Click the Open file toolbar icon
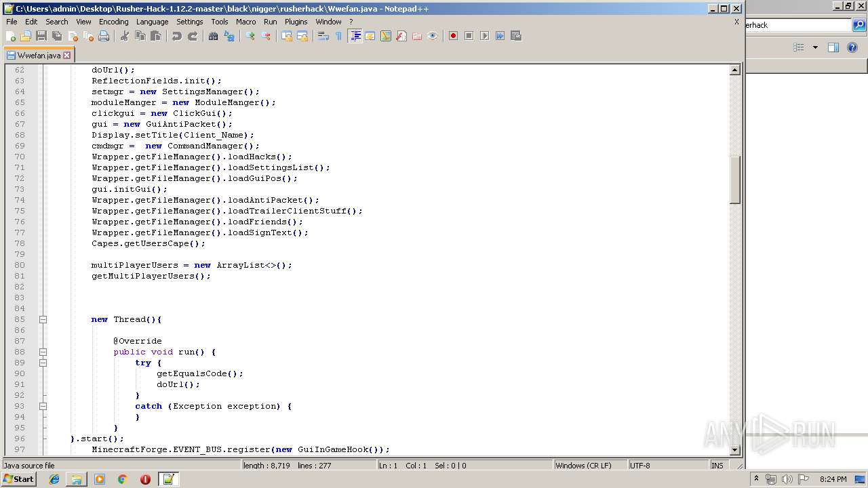This screenshot has width=868, height=488. tap(26, 36)
